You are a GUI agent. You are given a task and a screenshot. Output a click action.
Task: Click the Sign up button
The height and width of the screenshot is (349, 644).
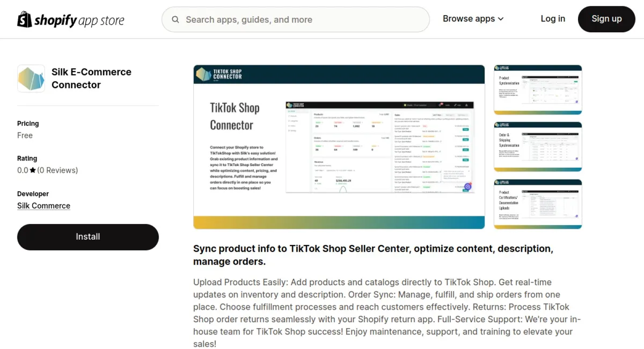tap(606, 19)
